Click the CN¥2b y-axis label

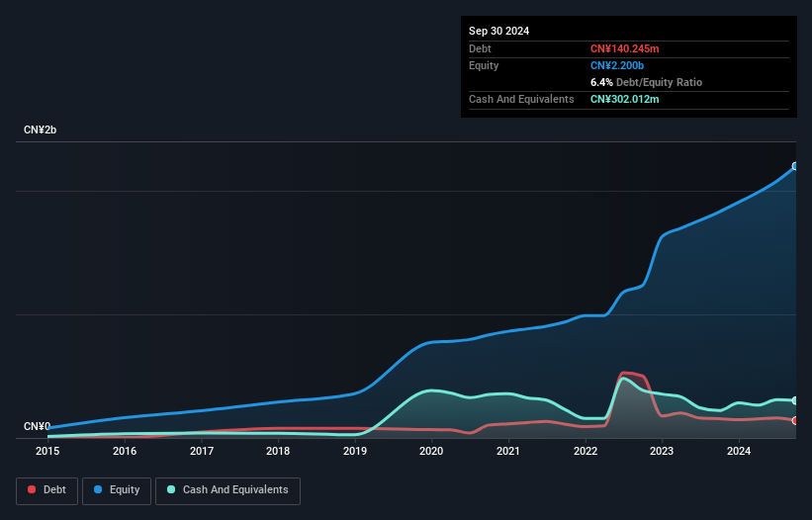pyautogui.click(x=40, y=130)
